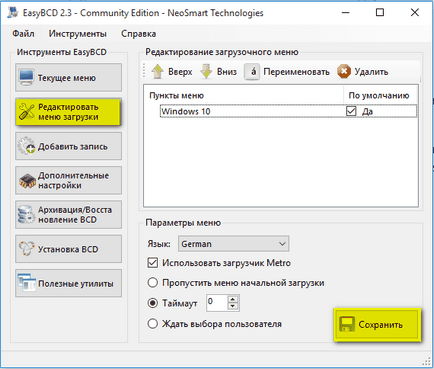Viewport: 434px width, 369px height.
Task: Move entry down with Вниз button
Action: pyautogui.click(x=219, y=72)
